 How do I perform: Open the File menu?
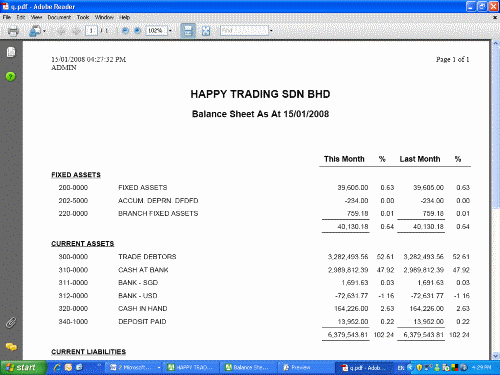pyautogui.click(x=7, y=17)
